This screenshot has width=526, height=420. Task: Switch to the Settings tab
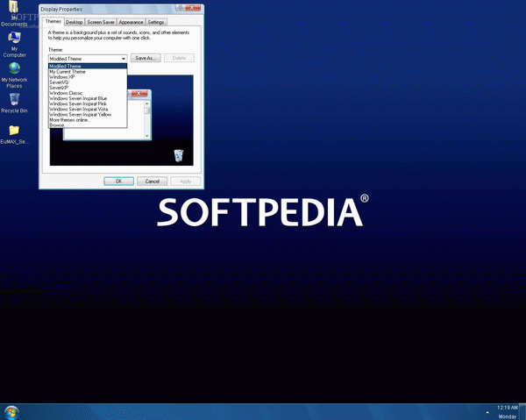pos(156,22)
